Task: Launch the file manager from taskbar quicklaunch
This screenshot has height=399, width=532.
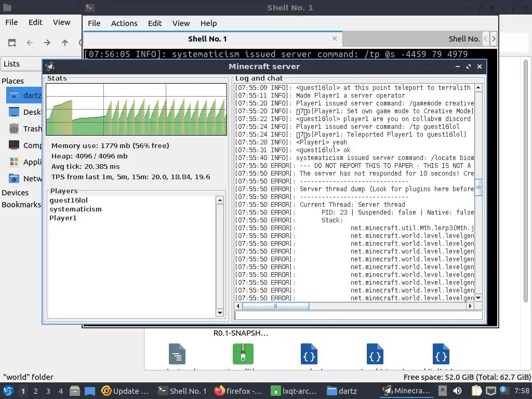Action: coord(75,391)
